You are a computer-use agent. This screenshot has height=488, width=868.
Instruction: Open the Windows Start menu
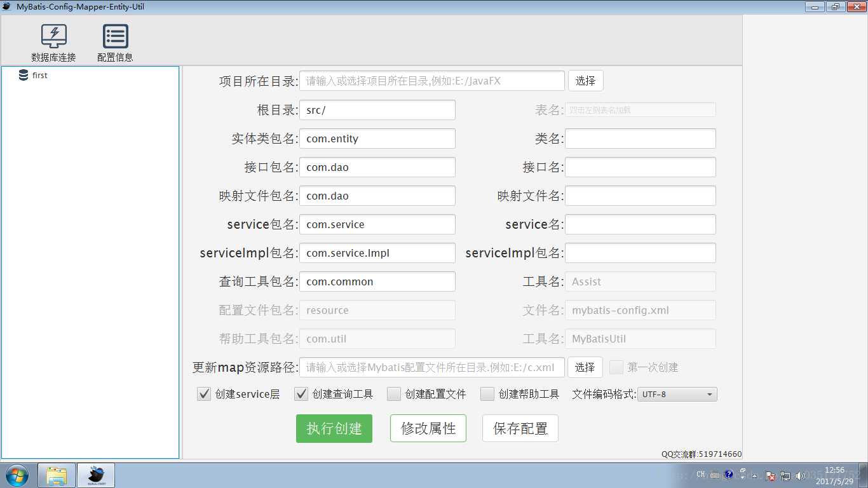[17, 475]
